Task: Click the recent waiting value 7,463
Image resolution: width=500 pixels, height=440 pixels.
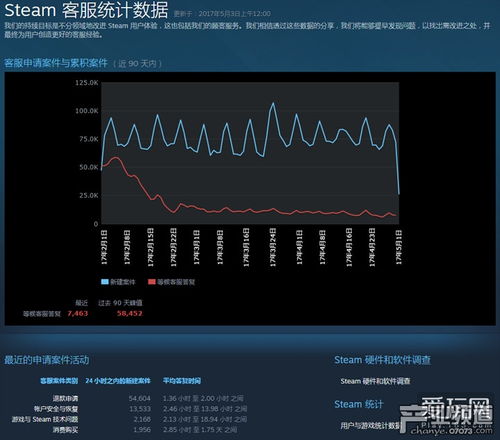Action: point(78,313)
